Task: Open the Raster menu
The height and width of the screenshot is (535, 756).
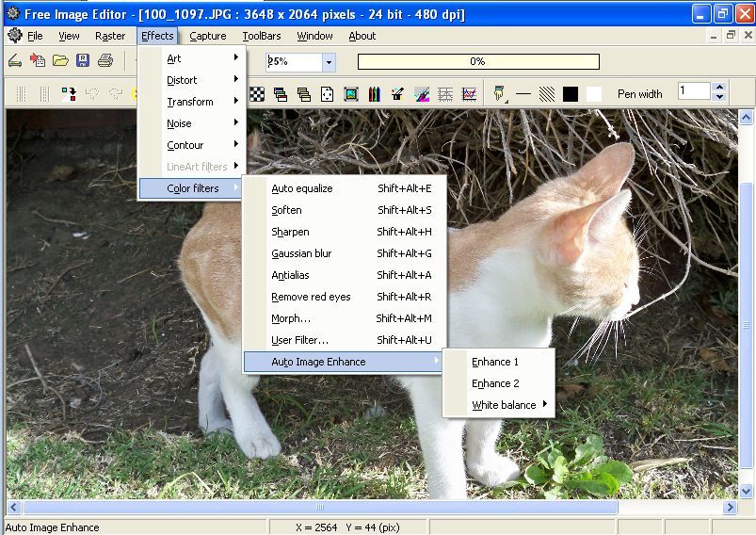Action: 110,36
